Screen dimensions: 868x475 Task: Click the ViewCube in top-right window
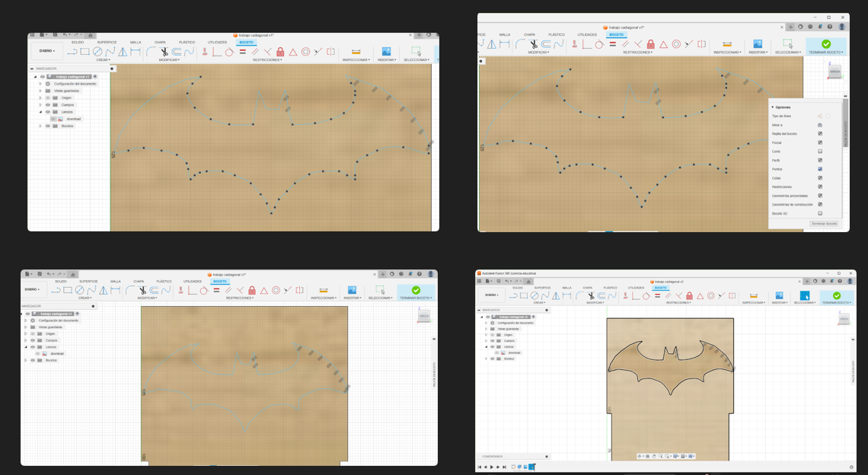(834, 71)
